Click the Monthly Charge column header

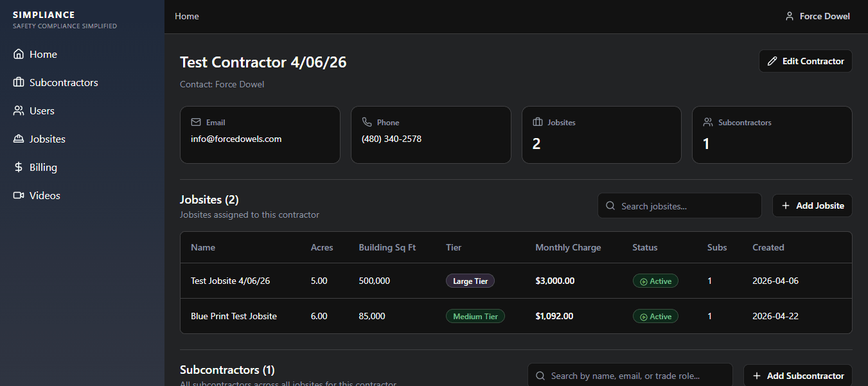point(568,247)
